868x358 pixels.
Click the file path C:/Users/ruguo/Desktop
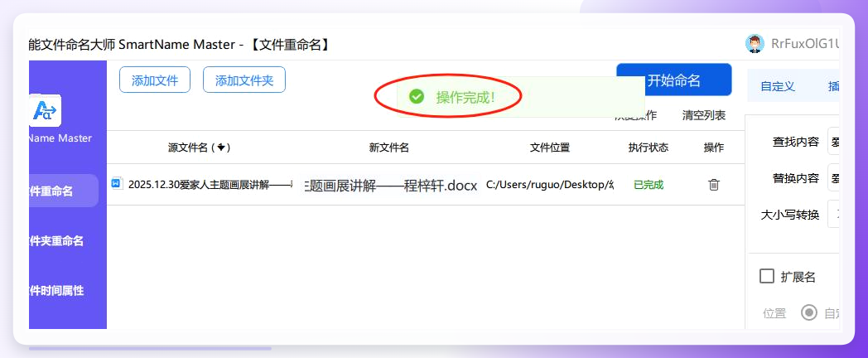550,185
